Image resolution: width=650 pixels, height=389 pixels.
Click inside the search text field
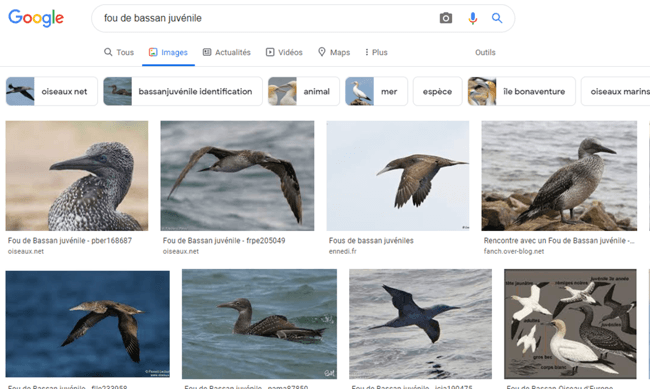pyautogui.click(x=265, y=18)
